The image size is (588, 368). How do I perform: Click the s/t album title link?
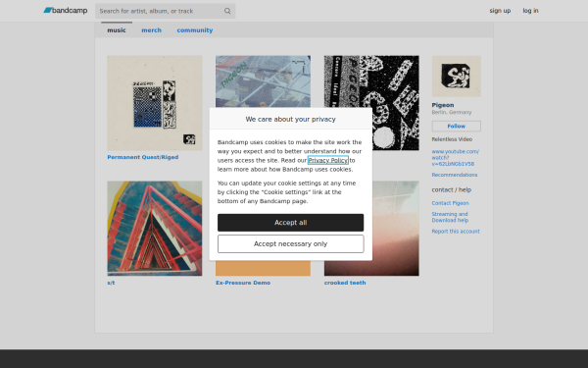pyautogui.click(x=111, y=283)
